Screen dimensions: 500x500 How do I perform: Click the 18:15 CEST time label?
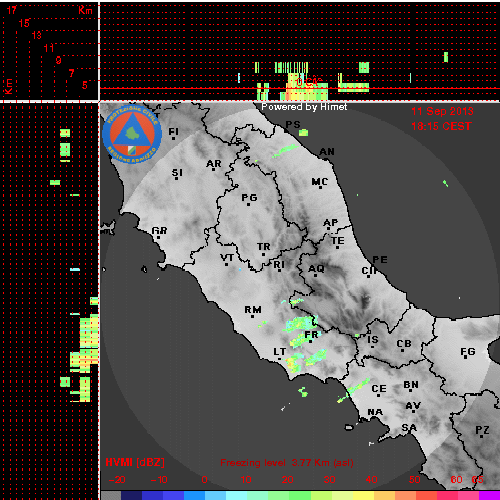tap(441, 126)
